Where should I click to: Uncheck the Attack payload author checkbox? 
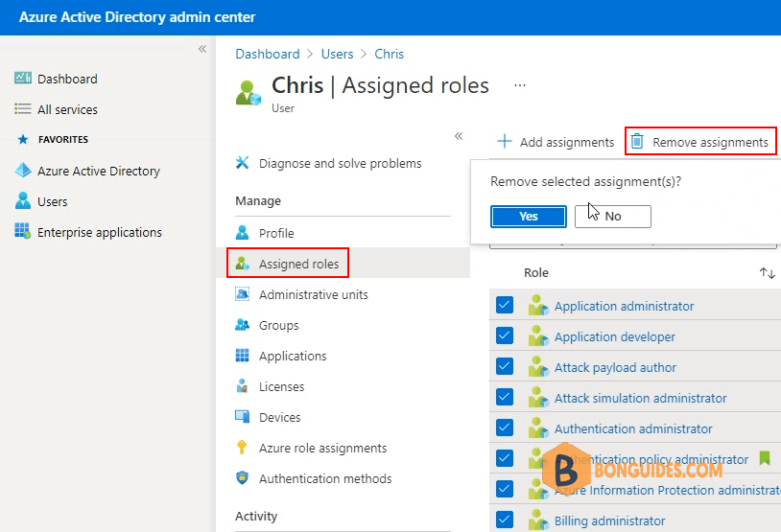coord(505,366)
